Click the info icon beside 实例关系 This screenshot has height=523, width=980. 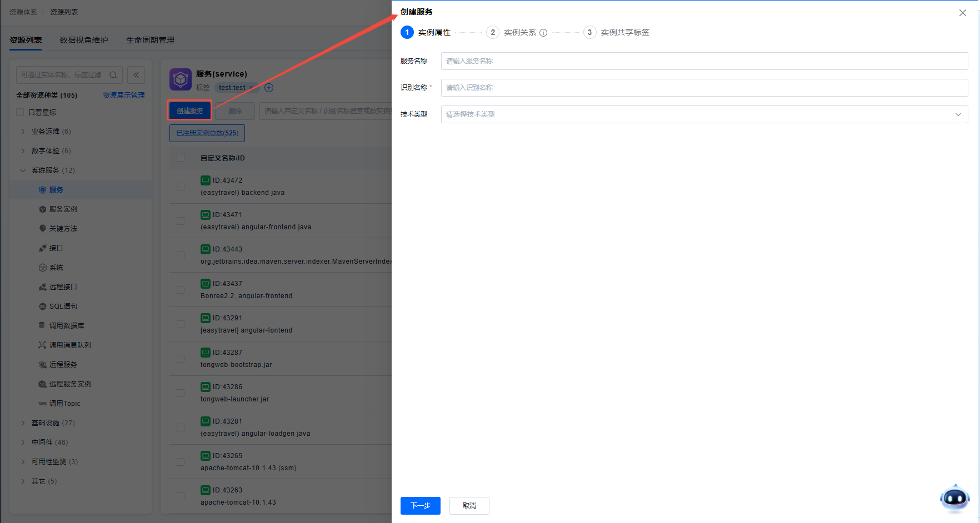point(543,33)
